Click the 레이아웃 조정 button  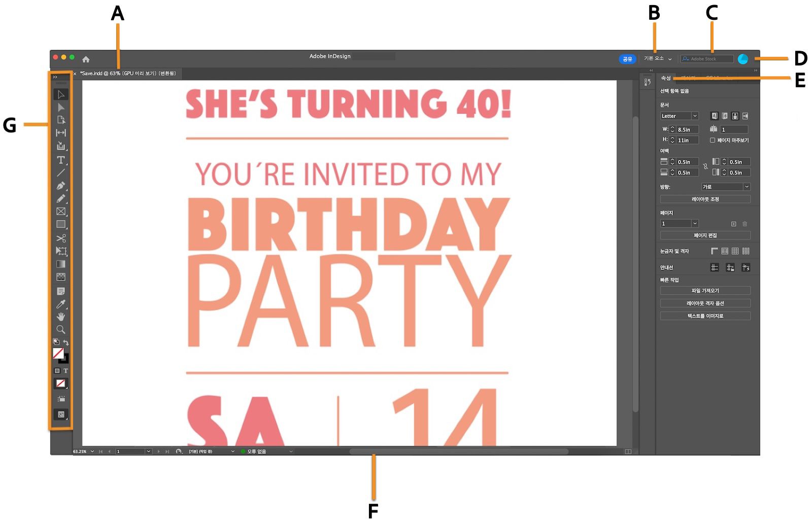705,199
